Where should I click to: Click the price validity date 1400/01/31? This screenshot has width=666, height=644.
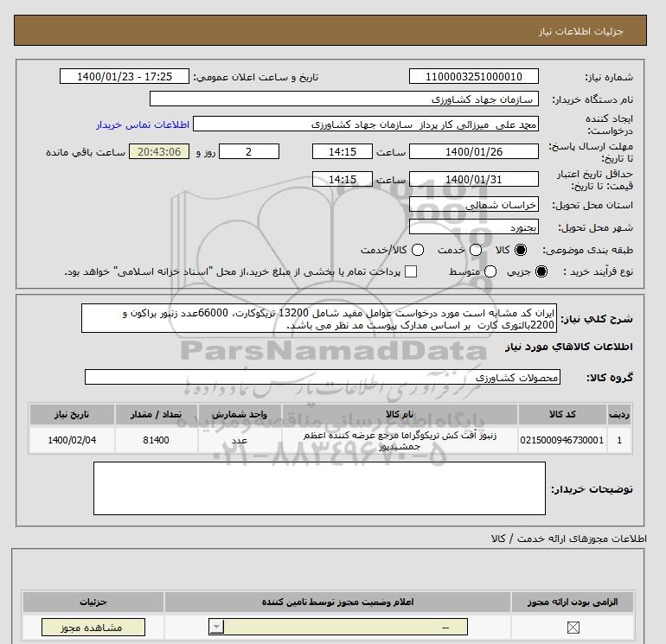[474, 179]
